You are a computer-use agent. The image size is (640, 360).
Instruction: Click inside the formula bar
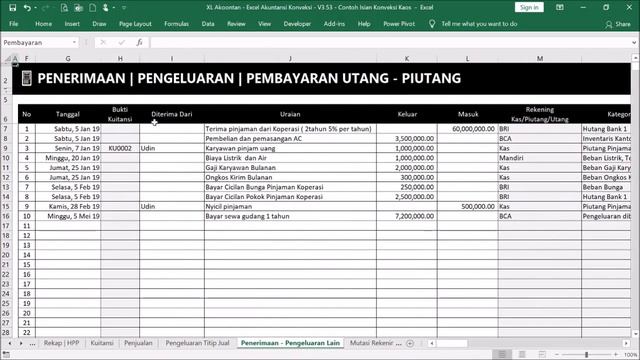click(x=390, y=42)
